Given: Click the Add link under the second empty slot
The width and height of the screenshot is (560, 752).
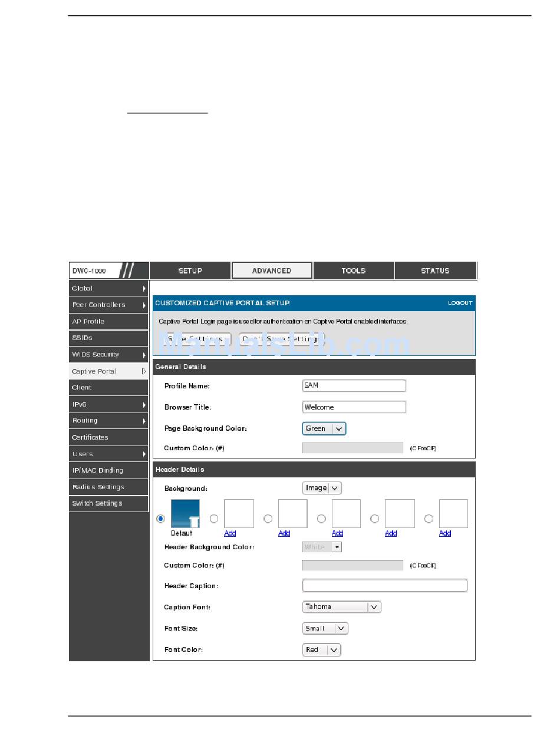Looking at the screenshot, I should point(284,533).
